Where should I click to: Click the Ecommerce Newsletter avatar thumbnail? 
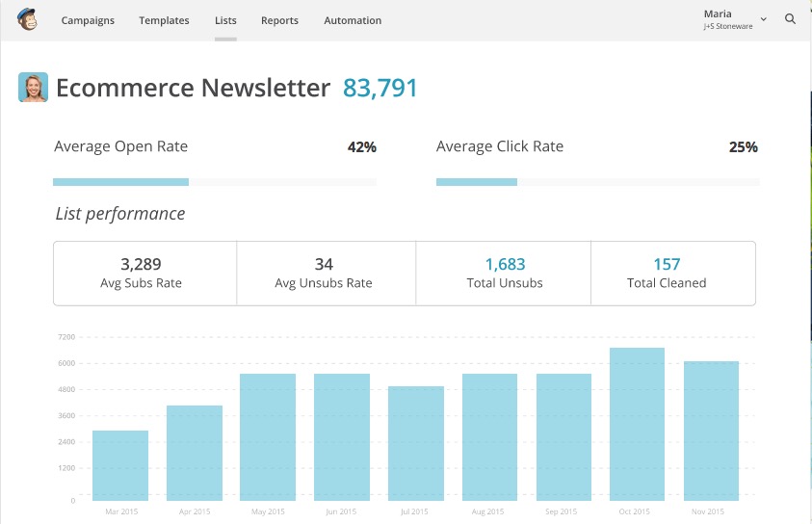tap(33, 87)
